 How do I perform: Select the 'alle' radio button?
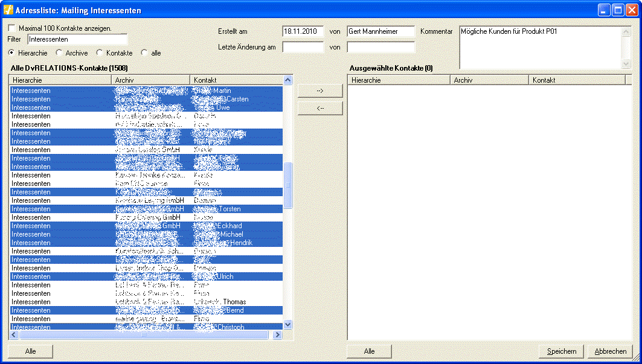[144, 53]
